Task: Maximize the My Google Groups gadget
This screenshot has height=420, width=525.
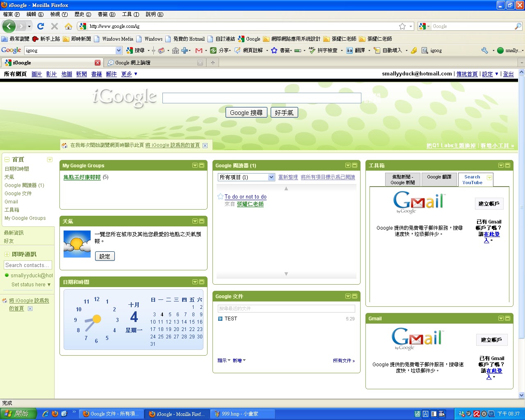Action: coord(202,165)
